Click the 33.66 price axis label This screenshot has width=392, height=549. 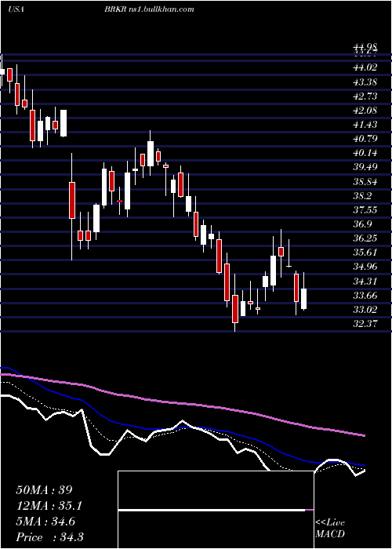point(365,296)
